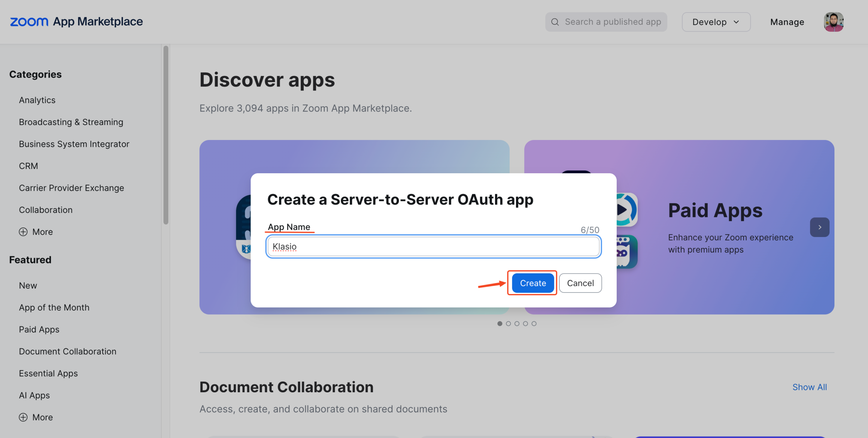868x438 pixels.
Task: Select the first carousel dot
Action: point(499,324)
